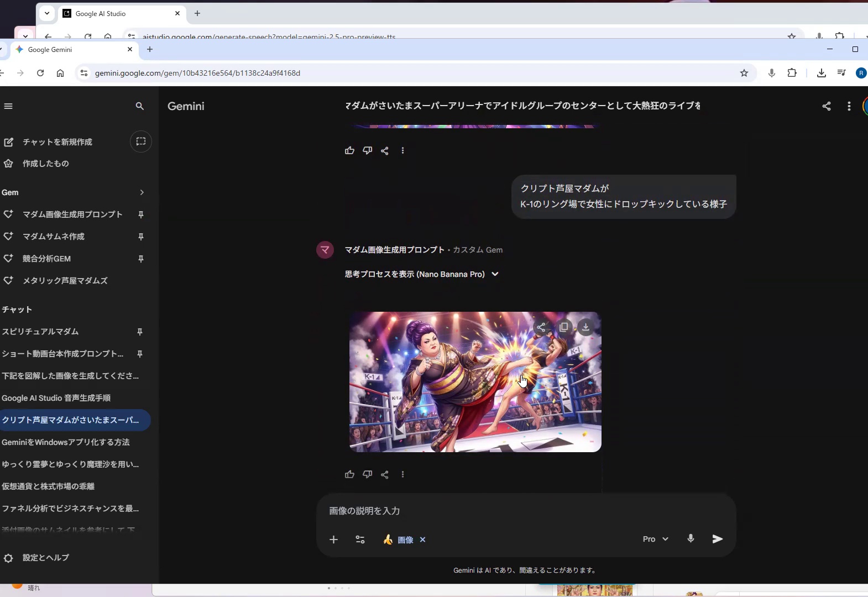
Task: Share the upper image response
Action: pyautogui.click(x=385, y=150)
